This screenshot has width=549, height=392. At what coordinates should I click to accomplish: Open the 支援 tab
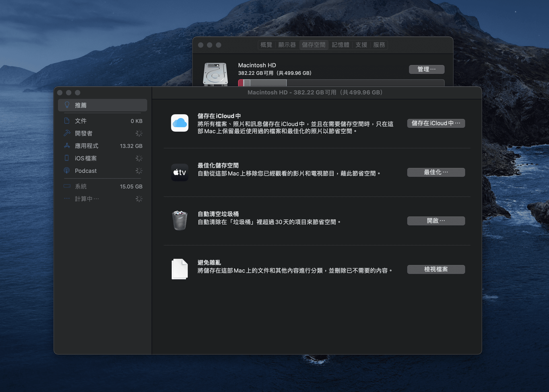tap(361, 45)
